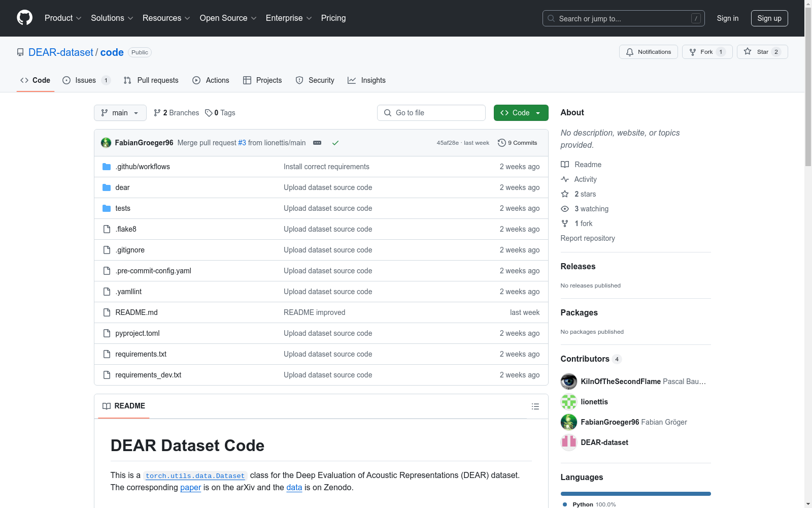Click DEAR-dataset contributor avatar
The height and width of the screenshot is (508, 812).
point(569,442)
